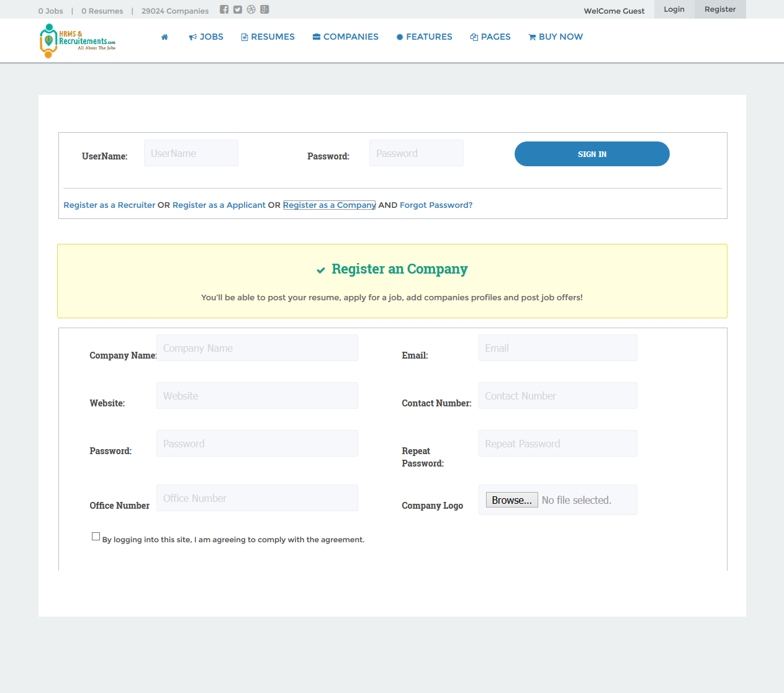Open the BUY NOW menu item
The height and width of the screenshot is (693, 784).
556,37
